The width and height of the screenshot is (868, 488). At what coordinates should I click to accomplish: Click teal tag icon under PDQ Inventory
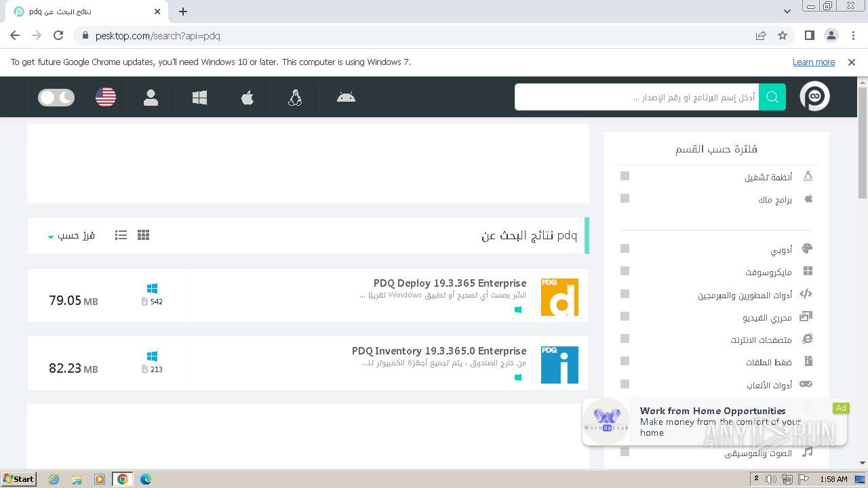[x=518, y=378]
